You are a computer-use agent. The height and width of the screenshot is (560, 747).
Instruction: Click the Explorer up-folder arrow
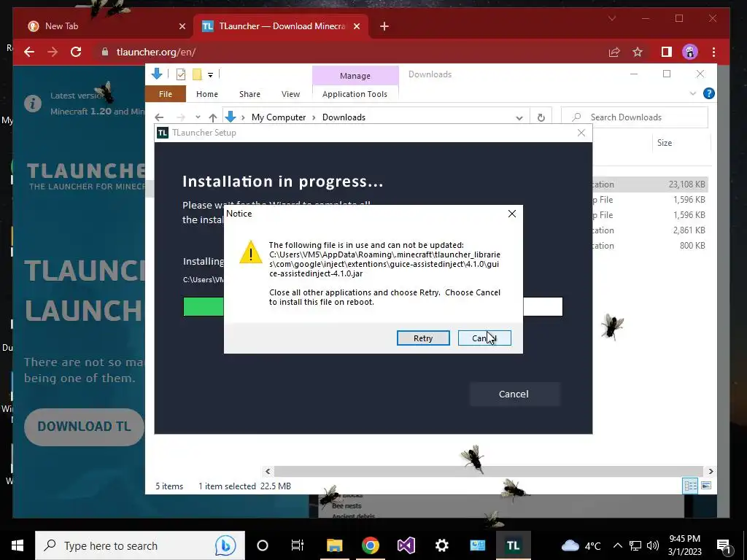tap(213, 117)
